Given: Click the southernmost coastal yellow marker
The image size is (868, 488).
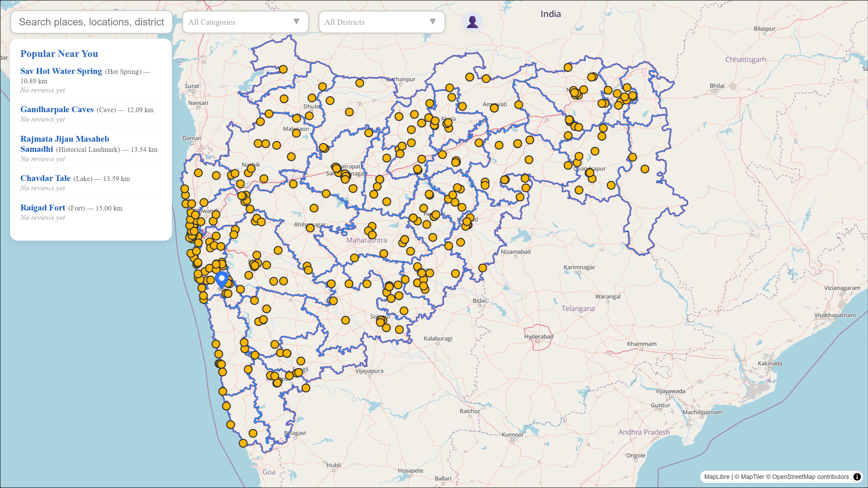Looking at the screenshot, I should pyautogui.click(x=243, y=443).
